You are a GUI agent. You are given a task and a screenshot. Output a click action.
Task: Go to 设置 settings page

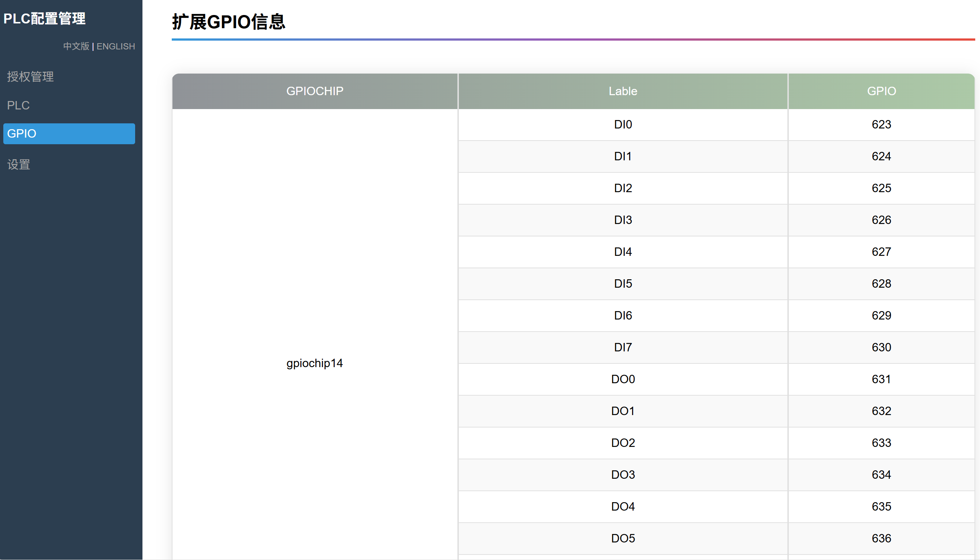click(x=18, y=165)
